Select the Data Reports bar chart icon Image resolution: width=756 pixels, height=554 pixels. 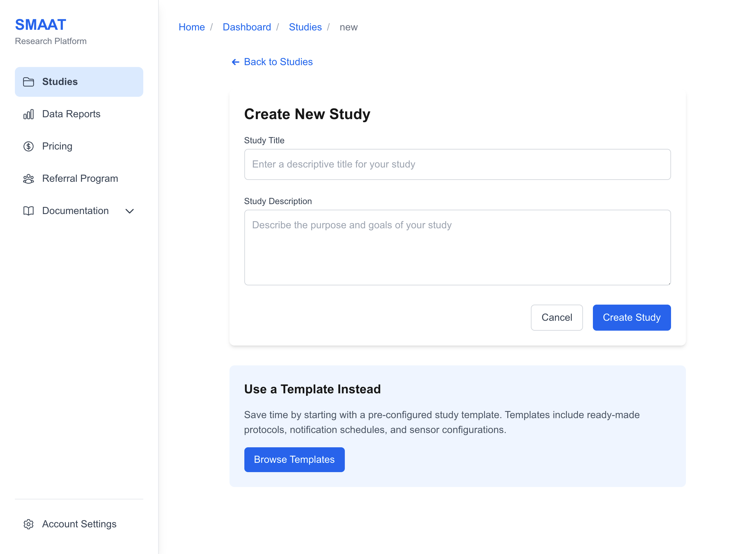tap(29, 114)
